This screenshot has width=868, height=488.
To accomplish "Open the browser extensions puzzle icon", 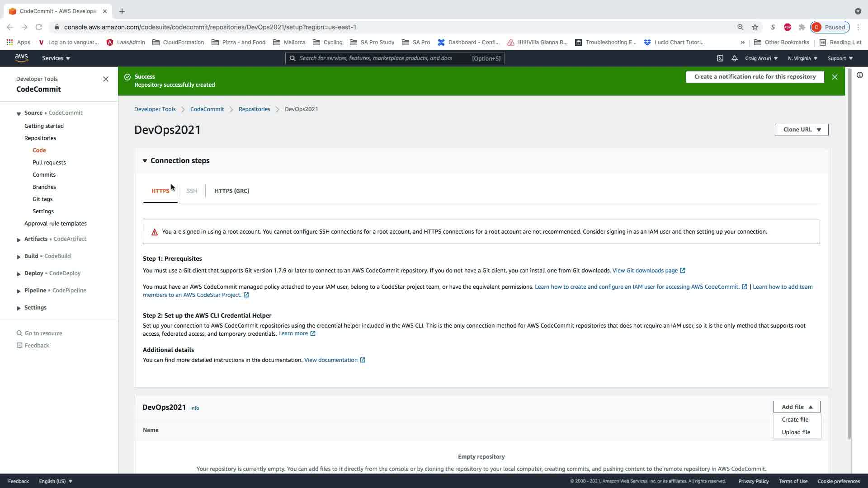I will (x=802, y=27).
